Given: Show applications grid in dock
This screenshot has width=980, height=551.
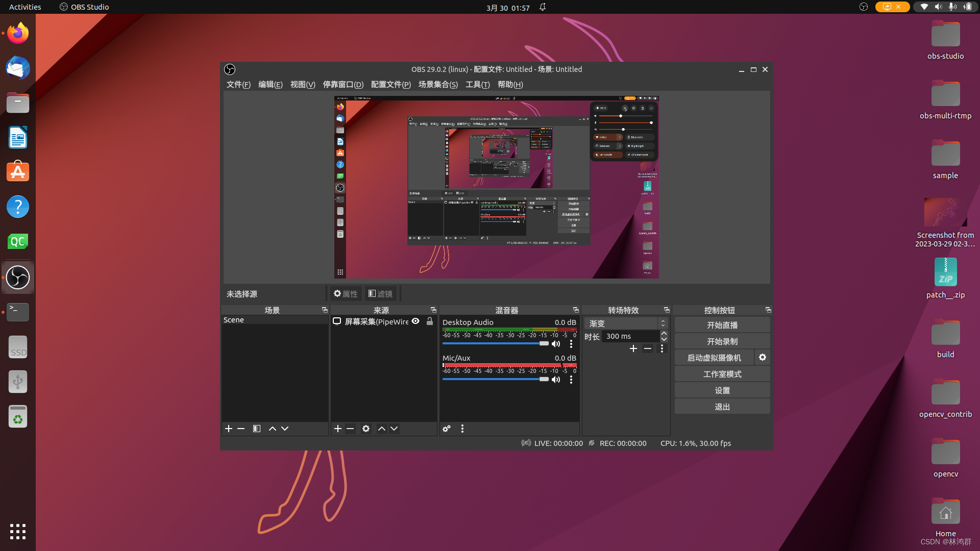Looking at the screenshot, I should click(x=18, y=532).
